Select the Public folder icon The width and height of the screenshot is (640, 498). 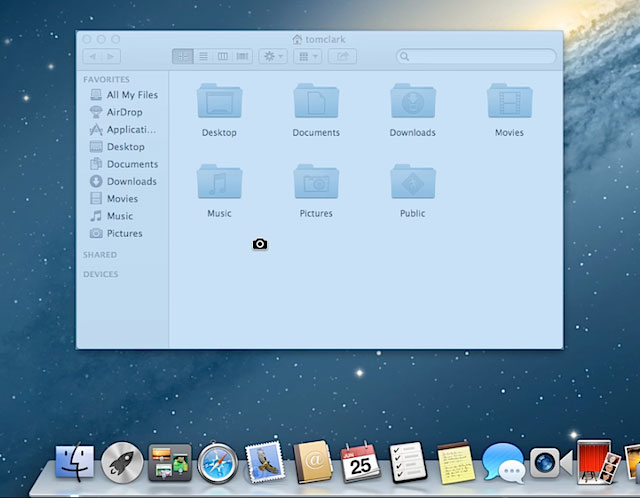413,182
